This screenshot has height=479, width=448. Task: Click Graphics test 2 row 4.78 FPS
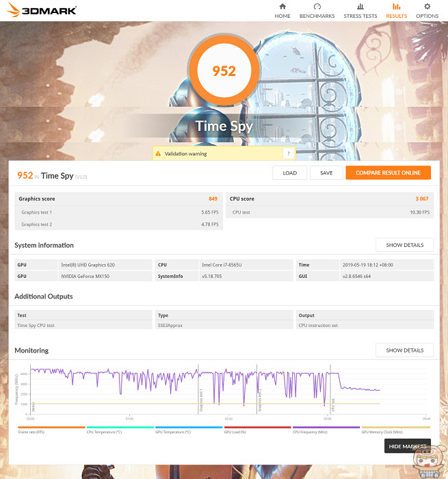coord(119,224)
